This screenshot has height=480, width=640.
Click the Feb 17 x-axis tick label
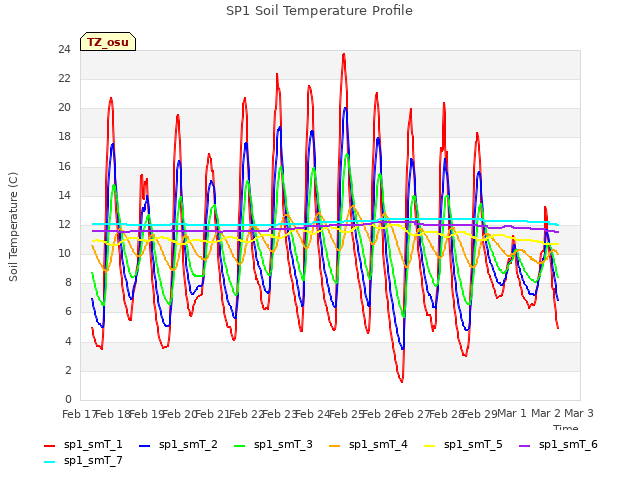[79, 414]
